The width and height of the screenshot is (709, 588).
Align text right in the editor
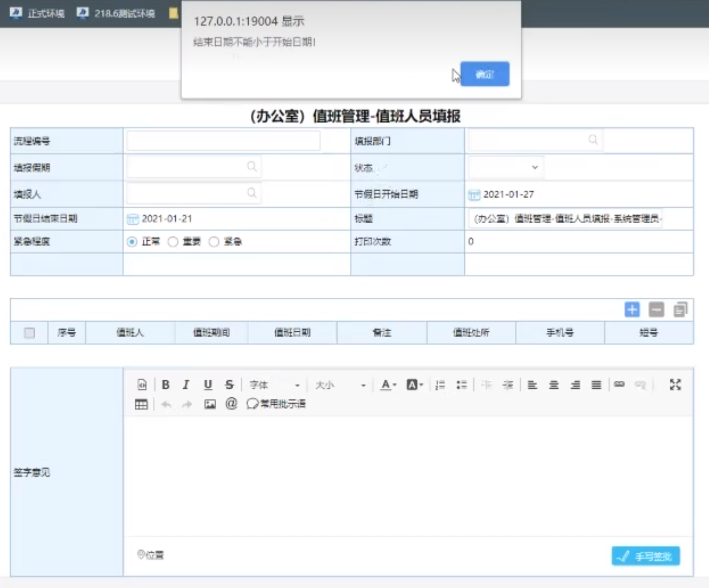pyautogui.click(x=575, y=385)
